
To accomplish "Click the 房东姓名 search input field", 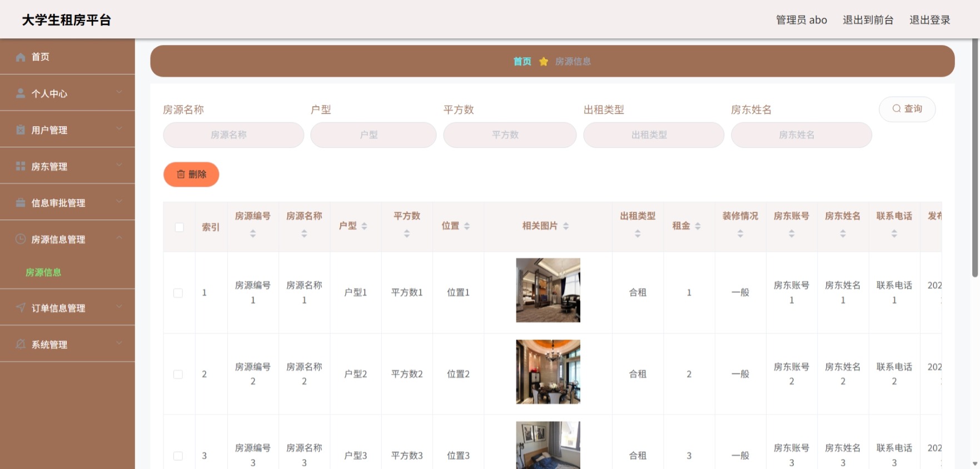I will click(802, 135).
